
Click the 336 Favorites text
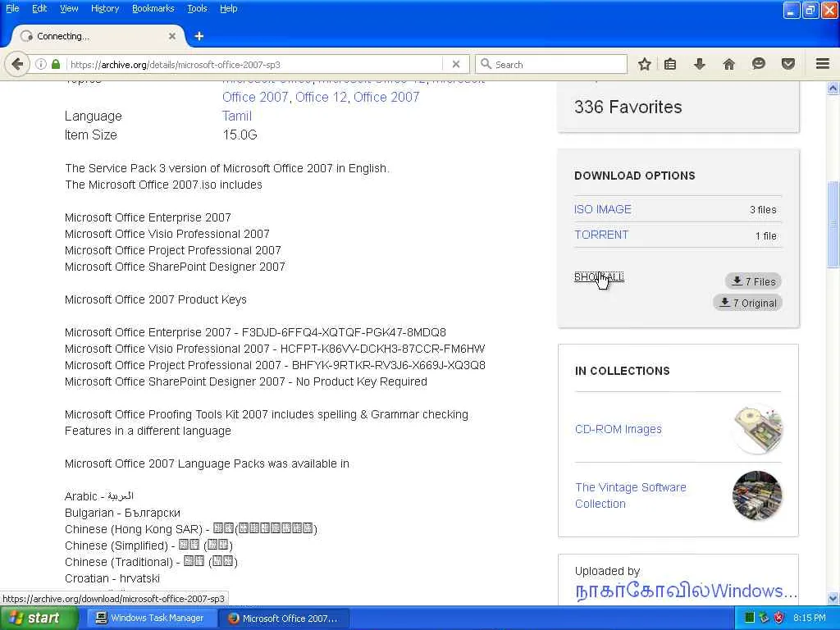(628, 107)
